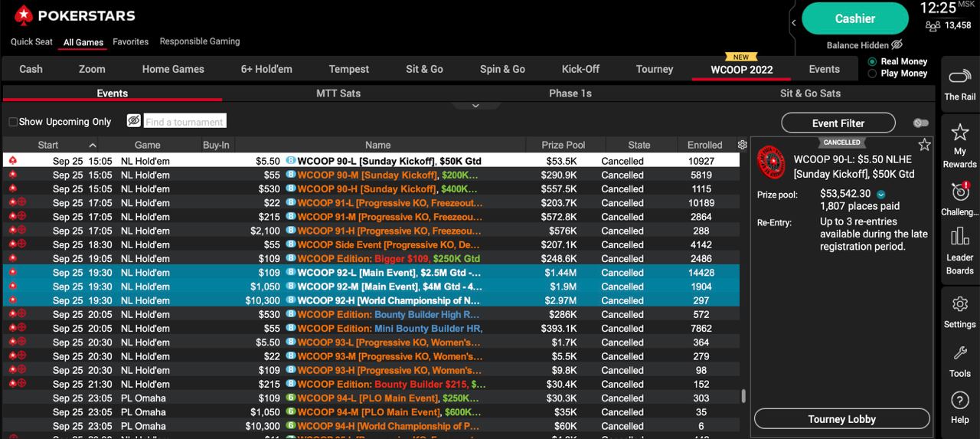This screenshot has height=439, width=980.
Task: Click 6-max badge on WCOOP 94-H row
Action: click(291, 426)
